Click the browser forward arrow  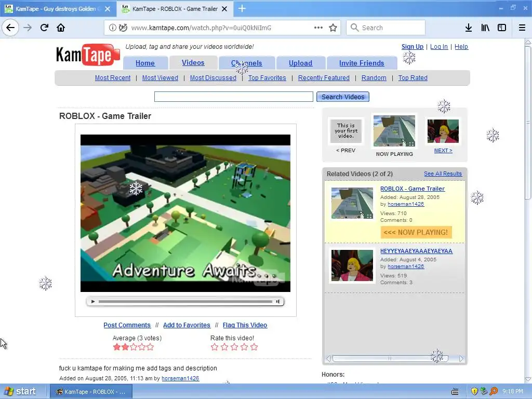[x=28, y=28]
